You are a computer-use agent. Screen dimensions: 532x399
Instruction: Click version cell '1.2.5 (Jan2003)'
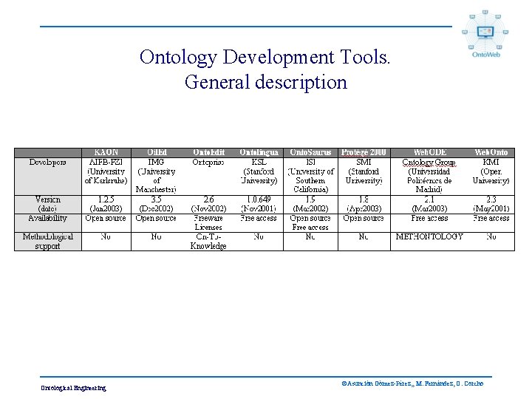coord(106,204)
